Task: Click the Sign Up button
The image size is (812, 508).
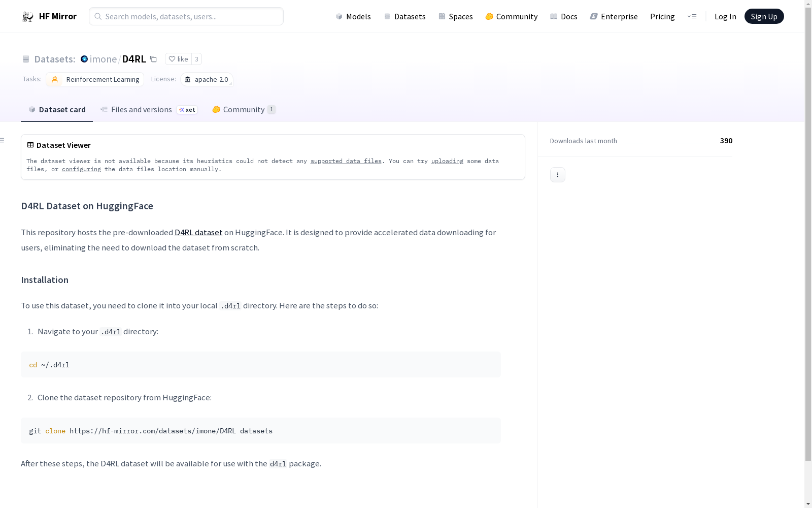Action: (764, 16)
